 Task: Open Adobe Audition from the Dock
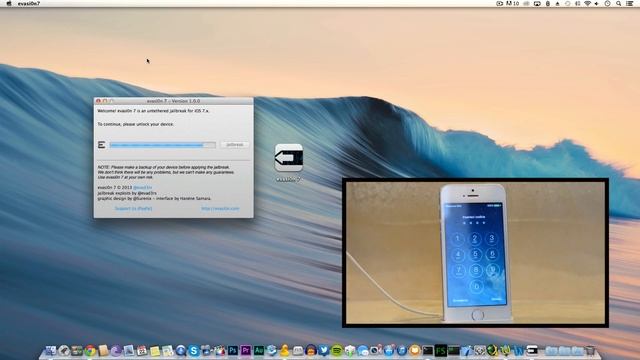click(x=259, y=350)
